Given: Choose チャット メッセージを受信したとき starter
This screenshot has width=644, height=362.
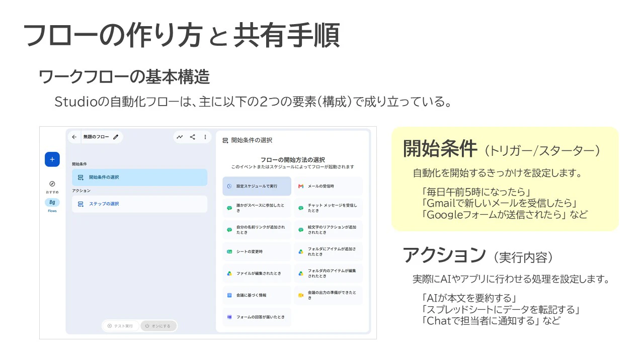Looking at the screenshot, I should point(328,208).
